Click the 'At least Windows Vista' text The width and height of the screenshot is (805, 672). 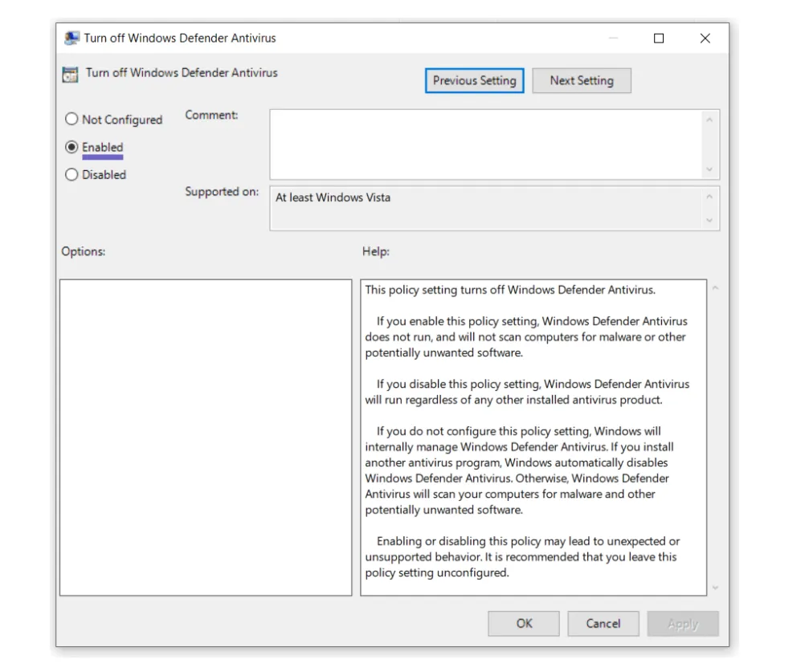(x=333, y=198)
